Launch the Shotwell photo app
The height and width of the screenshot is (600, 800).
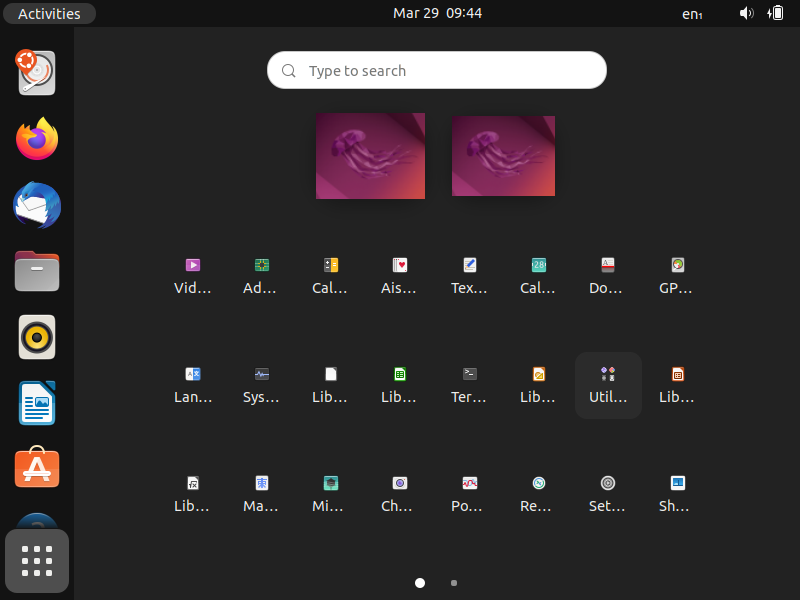coord(677,494)
